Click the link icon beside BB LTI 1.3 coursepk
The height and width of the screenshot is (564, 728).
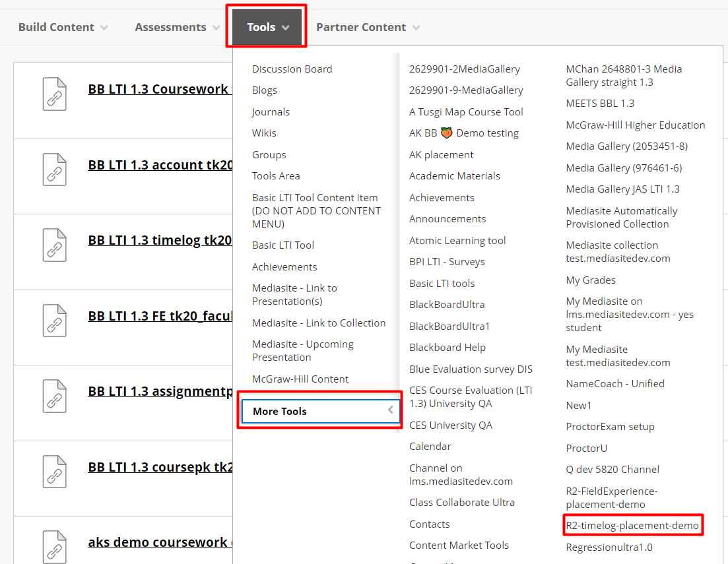pyautogui.click(x=54, y=472)
